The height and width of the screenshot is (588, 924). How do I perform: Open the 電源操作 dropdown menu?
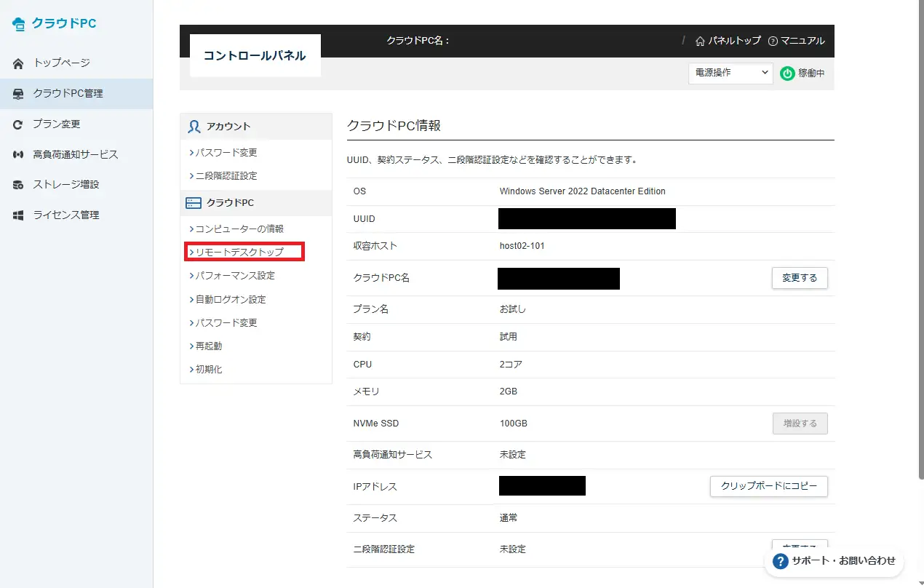point(730,73)
